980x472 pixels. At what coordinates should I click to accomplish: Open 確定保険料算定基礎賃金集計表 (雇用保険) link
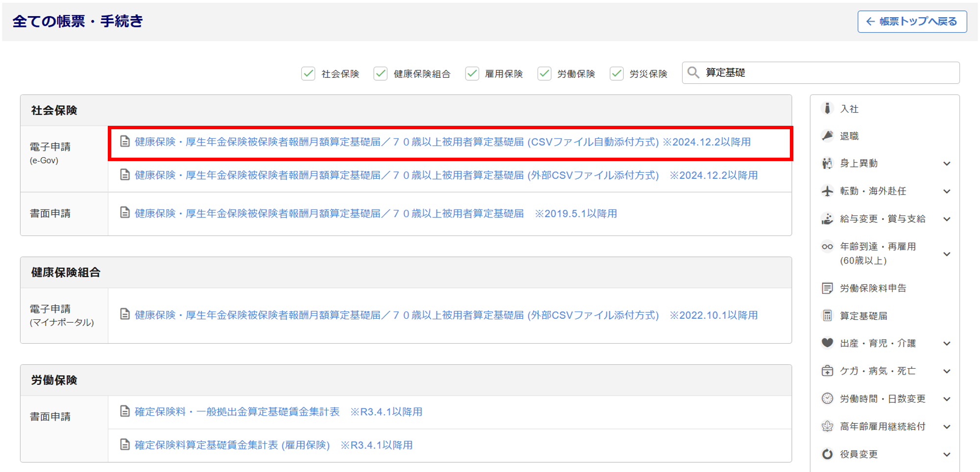[x=232, y=445]
